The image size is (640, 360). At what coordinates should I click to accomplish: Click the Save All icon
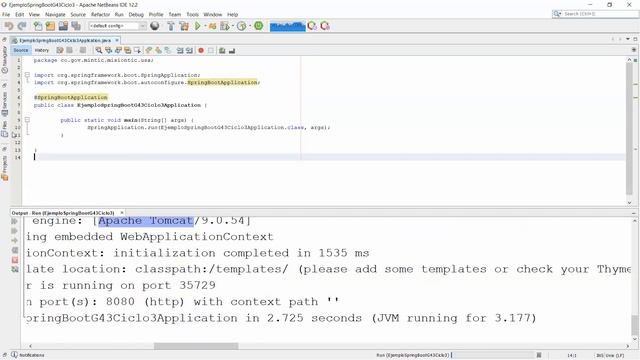(x=76, y=26)
